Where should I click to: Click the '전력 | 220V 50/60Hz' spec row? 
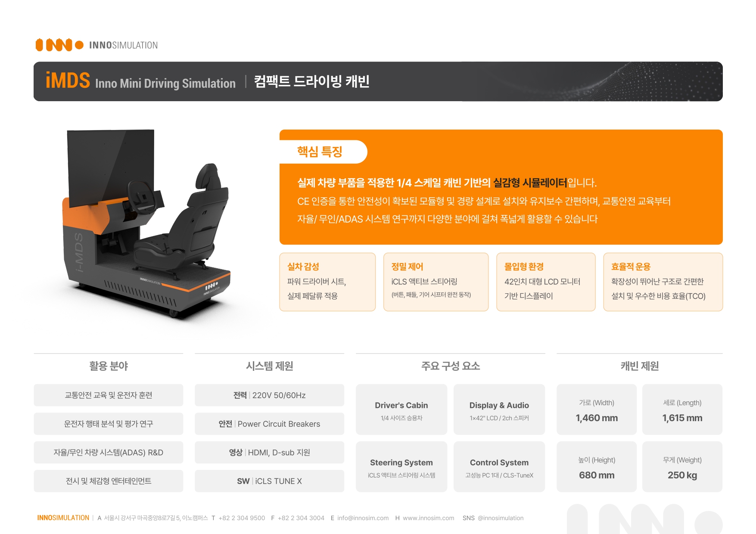(270, 395)
